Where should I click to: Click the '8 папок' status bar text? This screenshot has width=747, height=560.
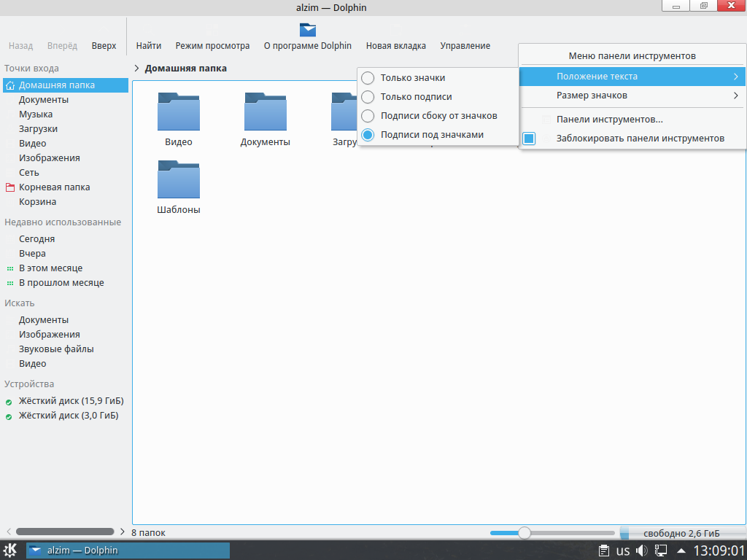click(x=148, y=533)
